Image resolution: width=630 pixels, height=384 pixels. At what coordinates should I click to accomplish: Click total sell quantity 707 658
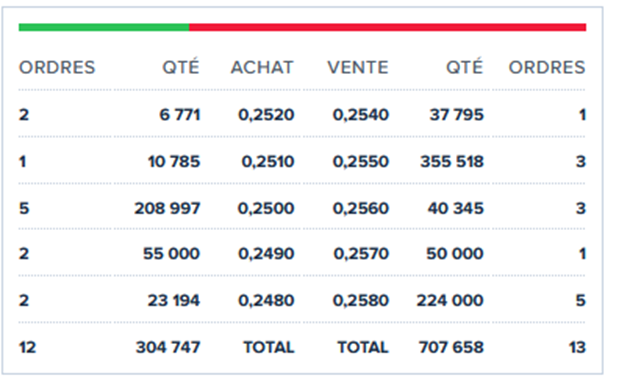(x=451, y=347)
